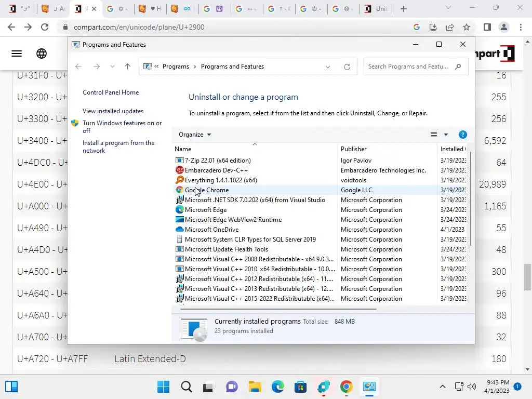Open taskbar Search icon

(x=187, y=387)
